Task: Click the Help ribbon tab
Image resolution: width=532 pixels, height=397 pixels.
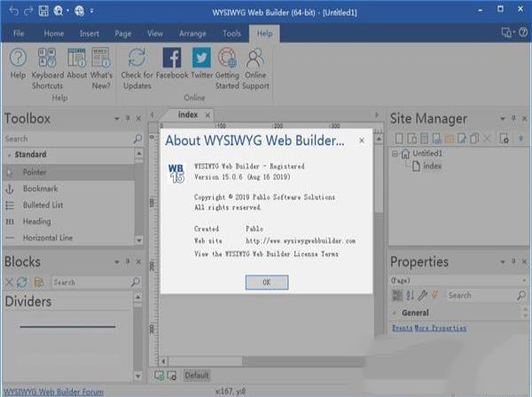Action: tap(264, 34)
